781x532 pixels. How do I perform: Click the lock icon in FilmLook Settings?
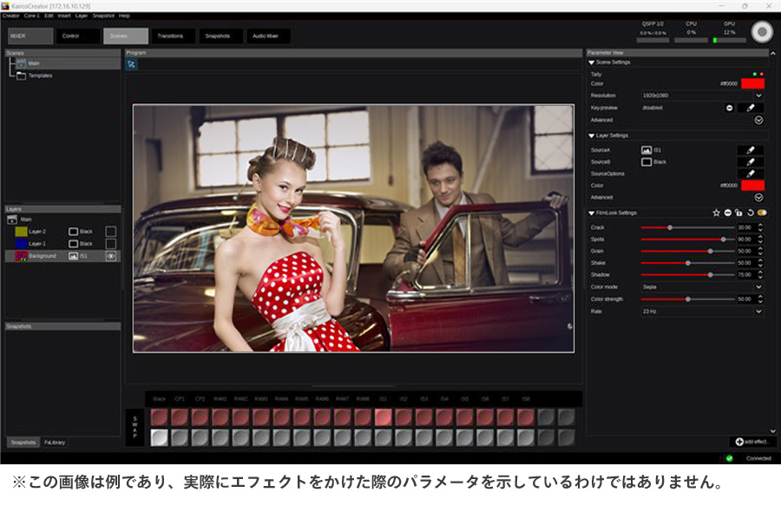[x=738, y=213]
